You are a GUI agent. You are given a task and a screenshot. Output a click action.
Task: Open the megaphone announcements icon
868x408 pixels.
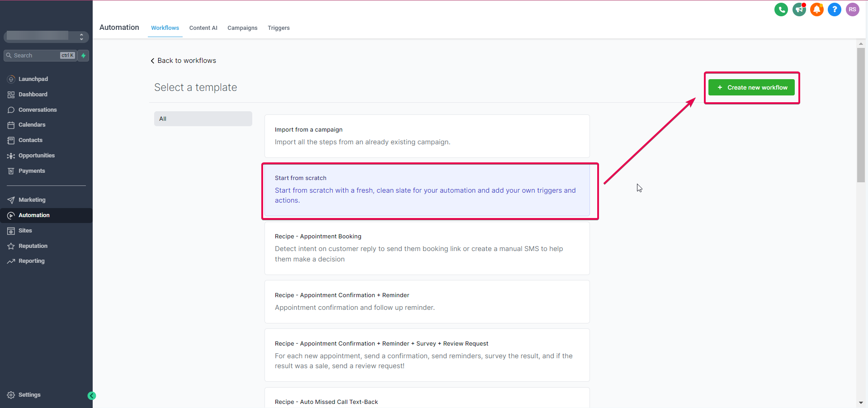(799, 9)
